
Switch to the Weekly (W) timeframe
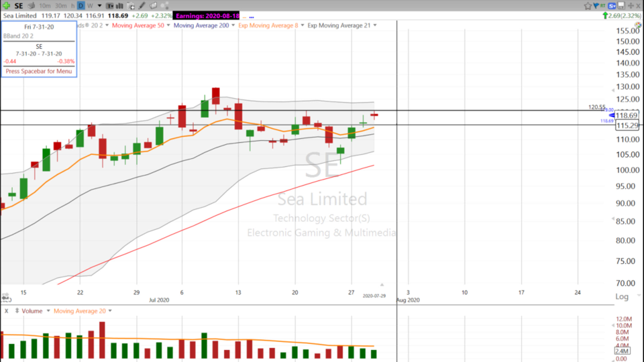[90, 5]
